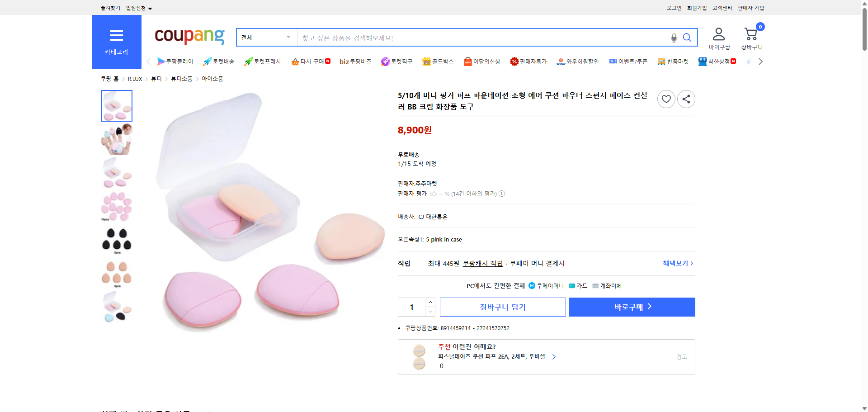Click the 바로구매 purchase button
This screenshot has width=868, height=412.
coord(632,307)
